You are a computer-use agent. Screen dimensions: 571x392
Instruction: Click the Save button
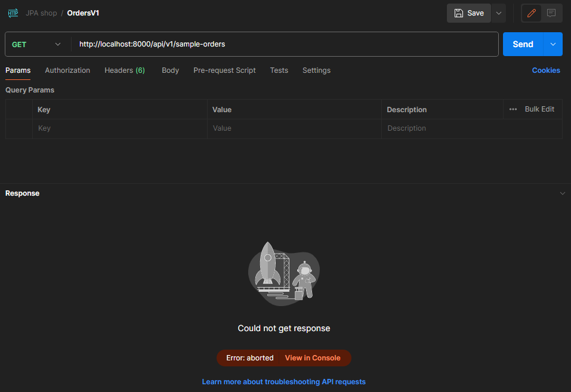pyautogui.click(x=468, y=13)
